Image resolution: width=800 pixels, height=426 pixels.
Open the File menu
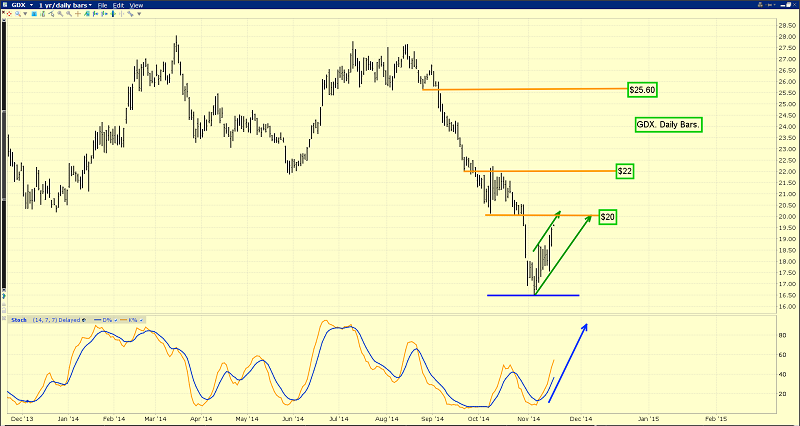coord(103,5)
